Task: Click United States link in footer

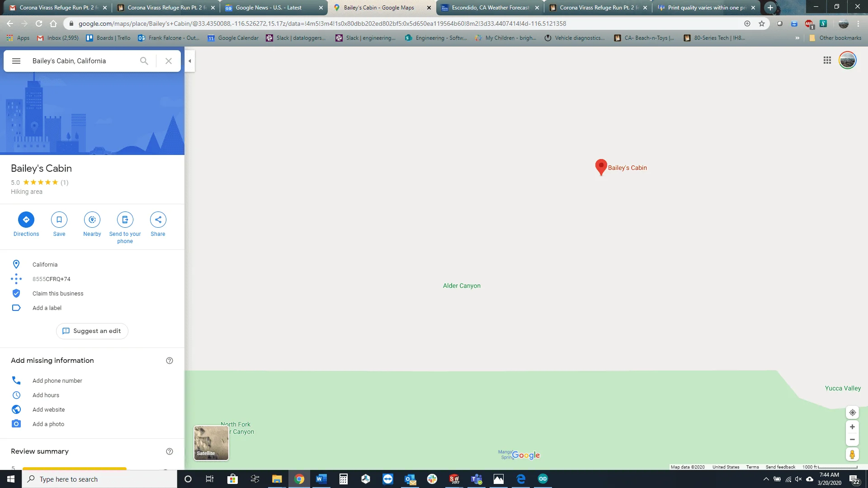Action: [x=726, y=467]
